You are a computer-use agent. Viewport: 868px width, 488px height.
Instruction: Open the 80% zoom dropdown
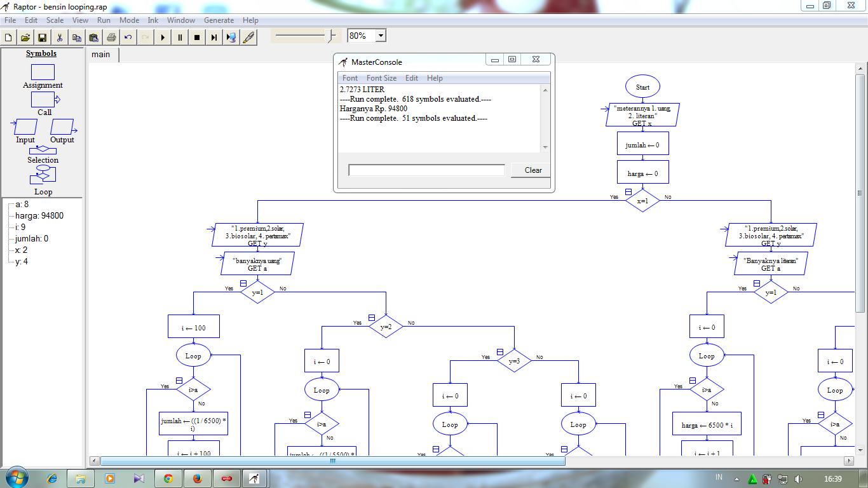381,36
